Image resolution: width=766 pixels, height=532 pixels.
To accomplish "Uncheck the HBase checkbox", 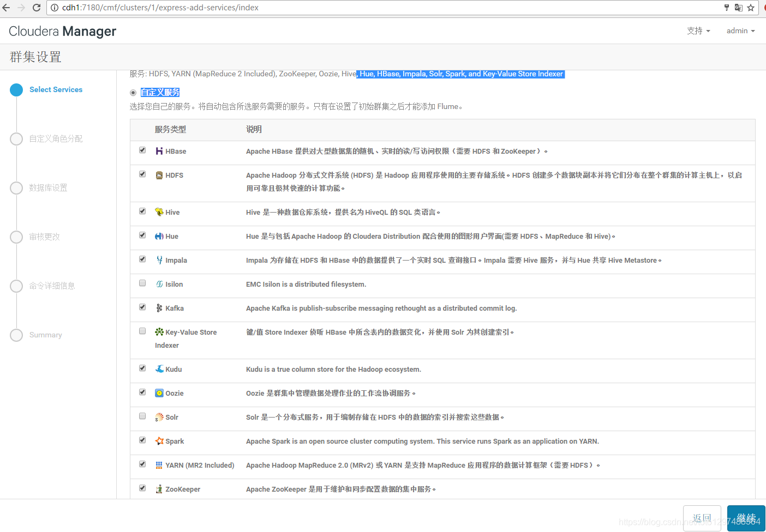I will pos(142,150).
